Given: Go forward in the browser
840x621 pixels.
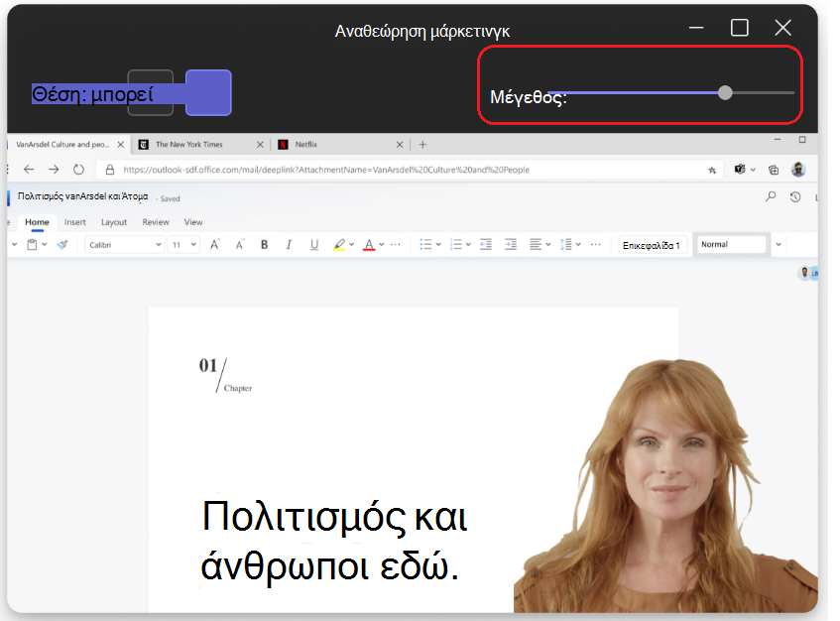Looking at the screenshot, I should point(54,170).
